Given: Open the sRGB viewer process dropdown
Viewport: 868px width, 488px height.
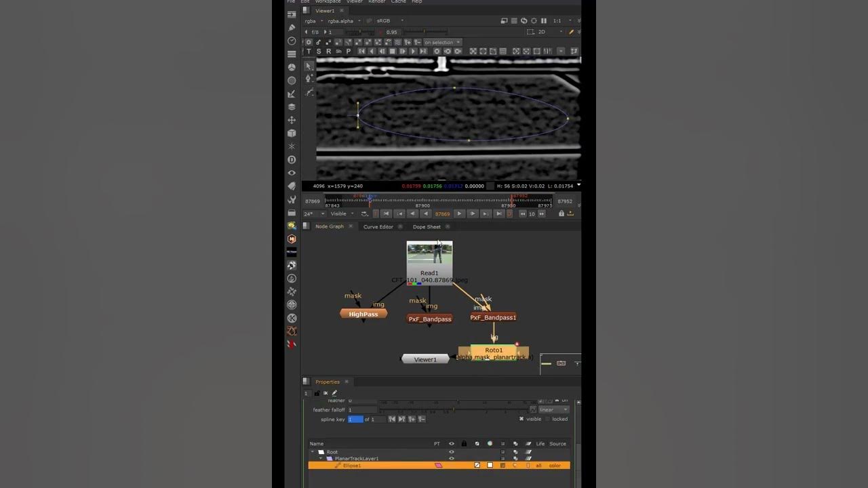Looking at the screenshot, I should tap(389, 21).
